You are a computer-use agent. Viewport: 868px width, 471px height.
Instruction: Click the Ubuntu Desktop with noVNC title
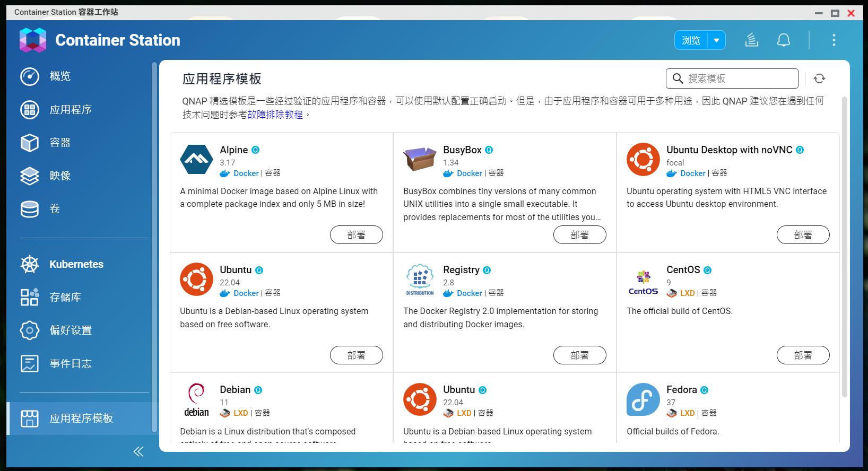point(730,150)
